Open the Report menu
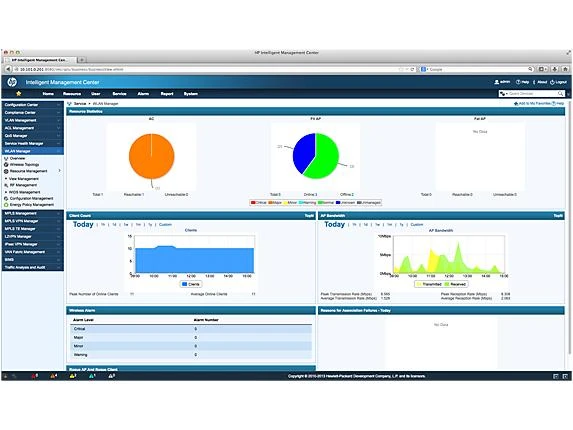 click(167, 94)
